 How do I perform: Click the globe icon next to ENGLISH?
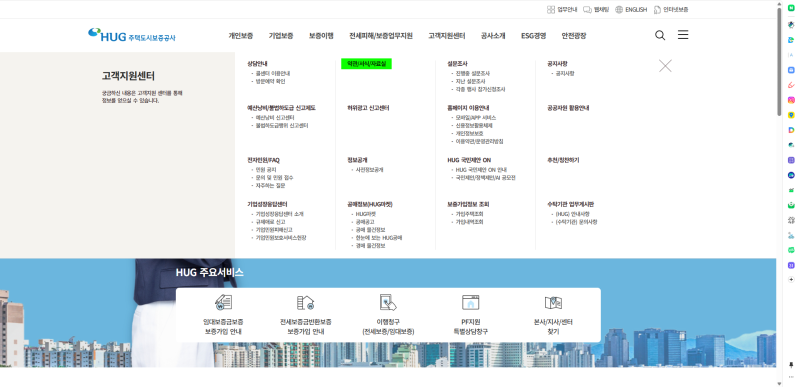(x=619, y=9)
